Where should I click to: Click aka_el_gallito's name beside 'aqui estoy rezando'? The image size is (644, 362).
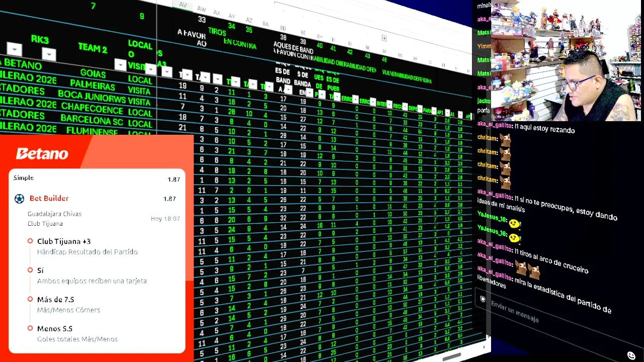(x=494, y=125)
